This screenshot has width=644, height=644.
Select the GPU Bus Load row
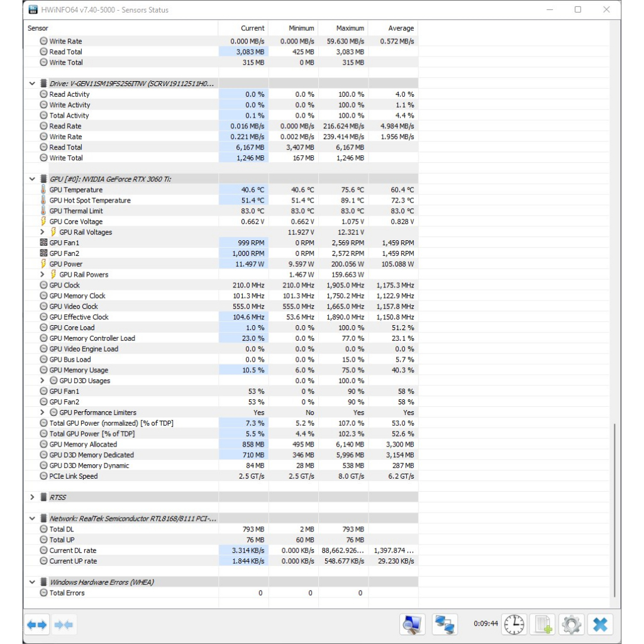pyautogui.click(x=221, y=359)
